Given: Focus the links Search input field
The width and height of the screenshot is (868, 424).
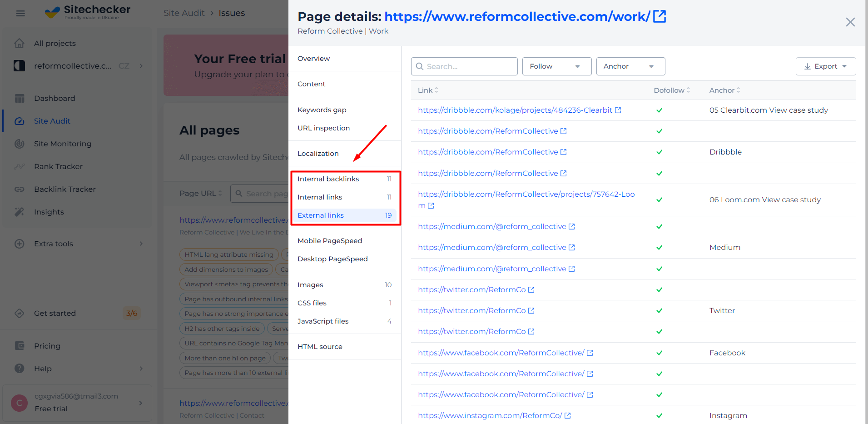Looking at the screenshot, I should (x=464, y=66).
